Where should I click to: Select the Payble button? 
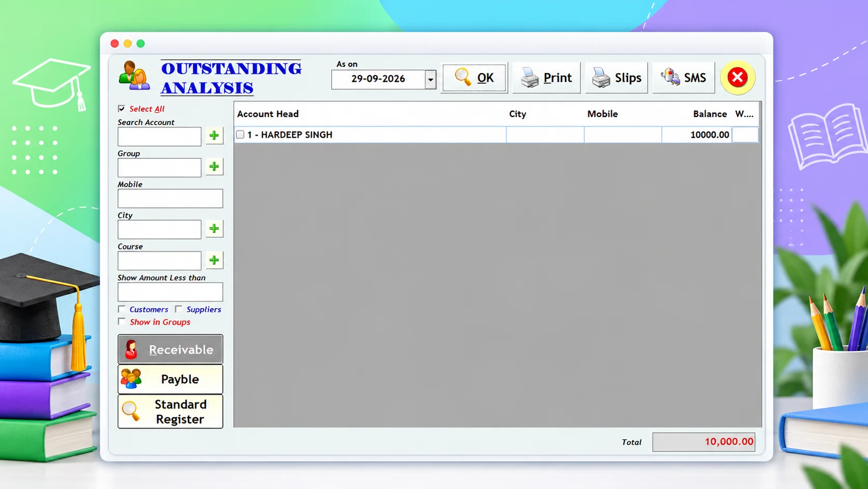[x=170, y=379]
